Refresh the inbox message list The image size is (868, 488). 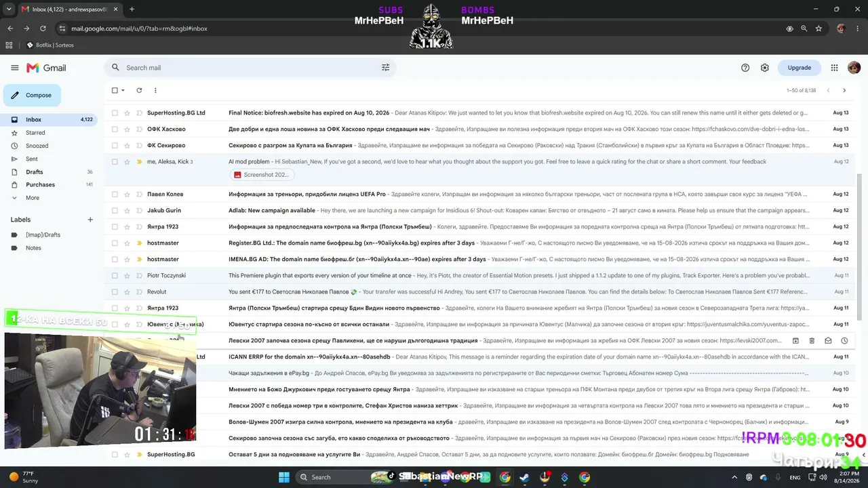coord(139,90)
